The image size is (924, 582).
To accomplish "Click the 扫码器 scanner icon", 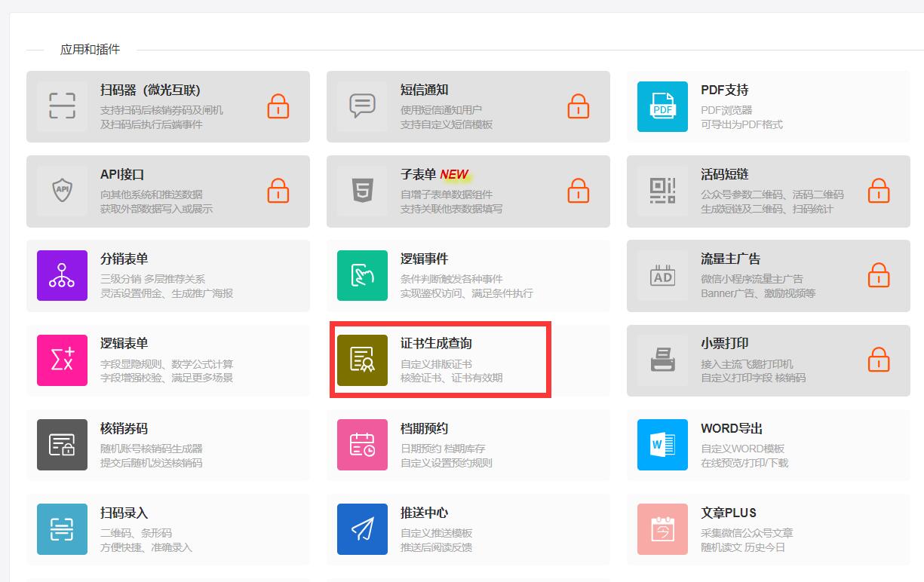I will [62, 106].
